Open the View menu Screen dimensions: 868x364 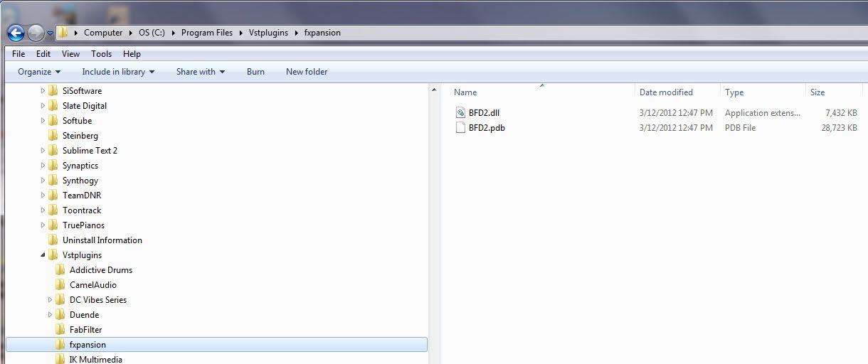pos(70,54)
